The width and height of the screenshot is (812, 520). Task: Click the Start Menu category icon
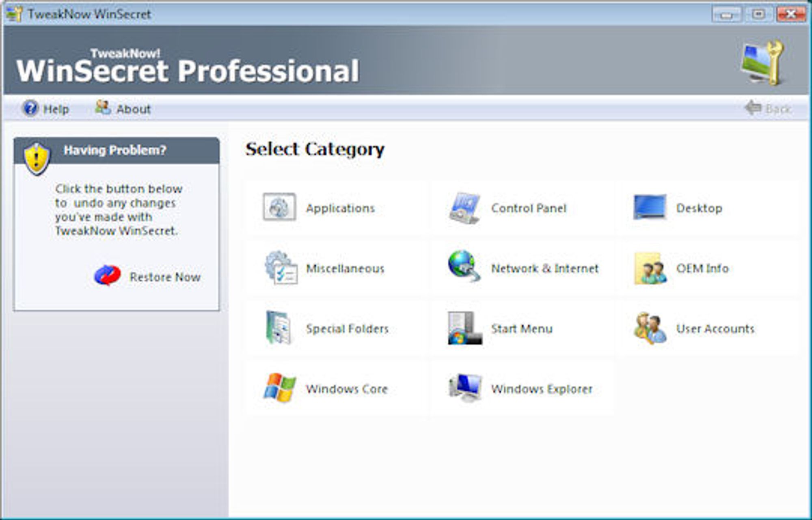coord(465,328)
